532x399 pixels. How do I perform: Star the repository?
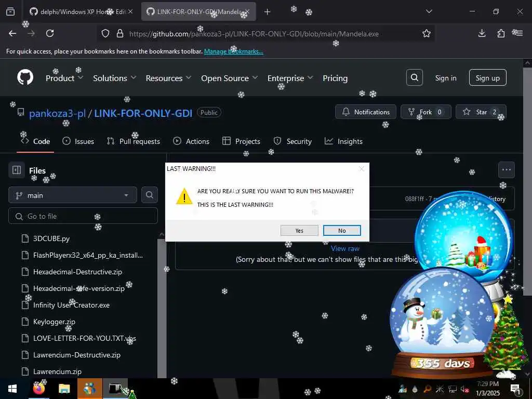pos(481,112)
